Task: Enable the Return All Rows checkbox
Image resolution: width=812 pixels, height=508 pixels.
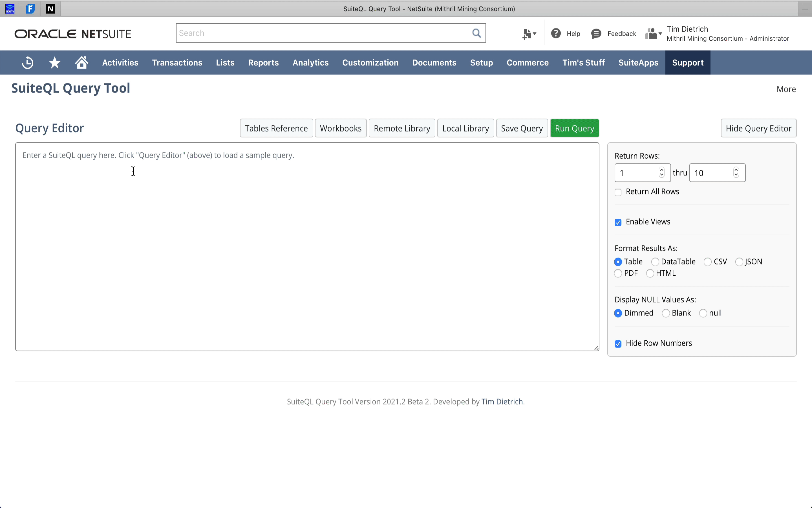Action: 618,192
